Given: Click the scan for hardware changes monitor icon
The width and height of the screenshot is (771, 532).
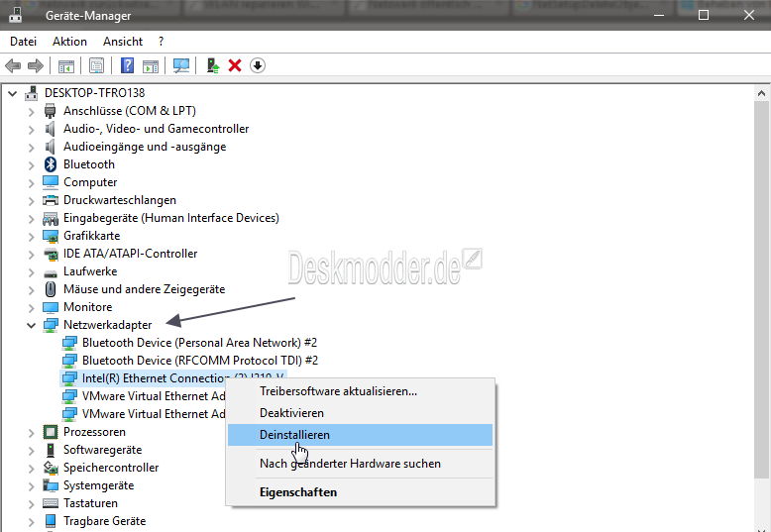Looking at the screenshot, I should (181, 65).
